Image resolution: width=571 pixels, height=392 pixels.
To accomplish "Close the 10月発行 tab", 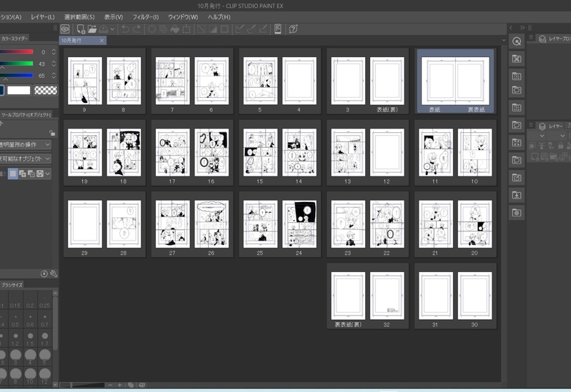I will [102, 41].
